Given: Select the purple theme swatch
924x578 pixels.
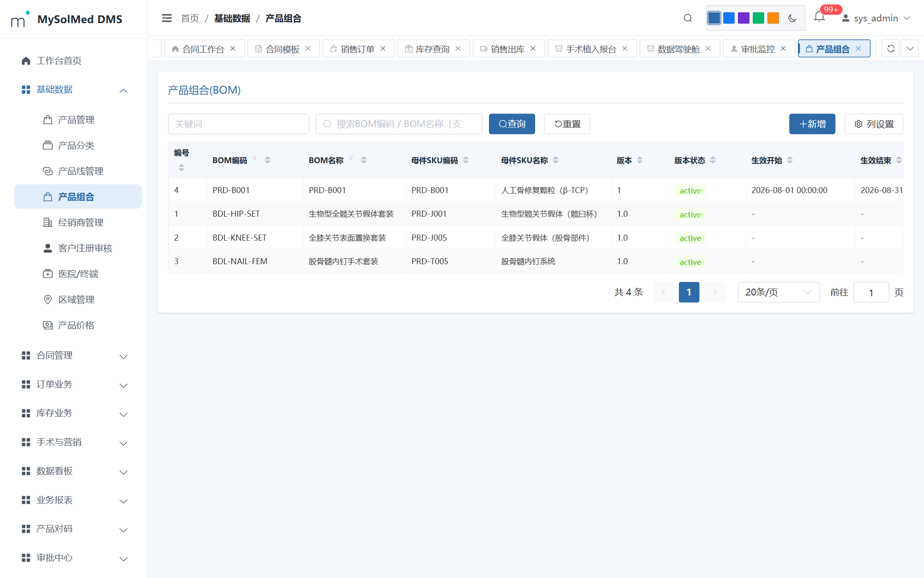Looking at the screenshot, I should [743, 18].
